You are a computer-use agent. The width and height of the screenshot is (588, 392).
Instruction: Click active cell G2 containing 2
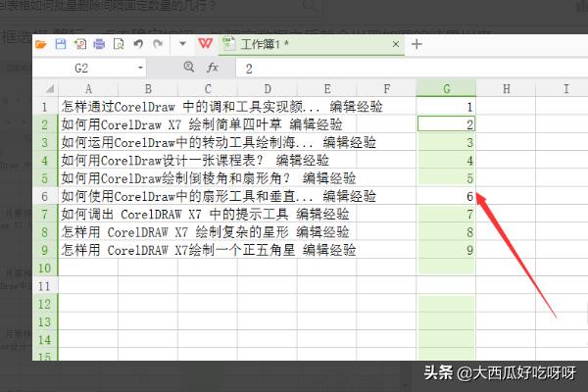446,124
